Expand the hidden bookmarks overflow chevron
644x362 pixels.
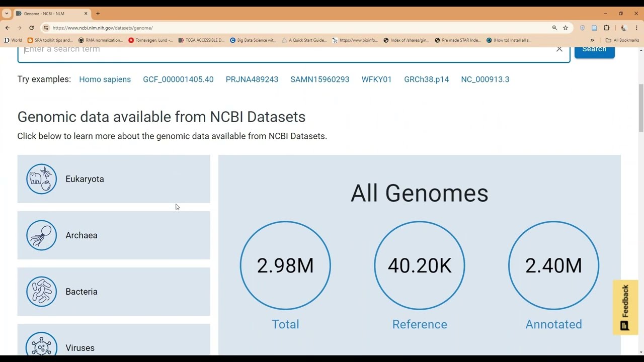pyautogui.click(x=592, y=40)
